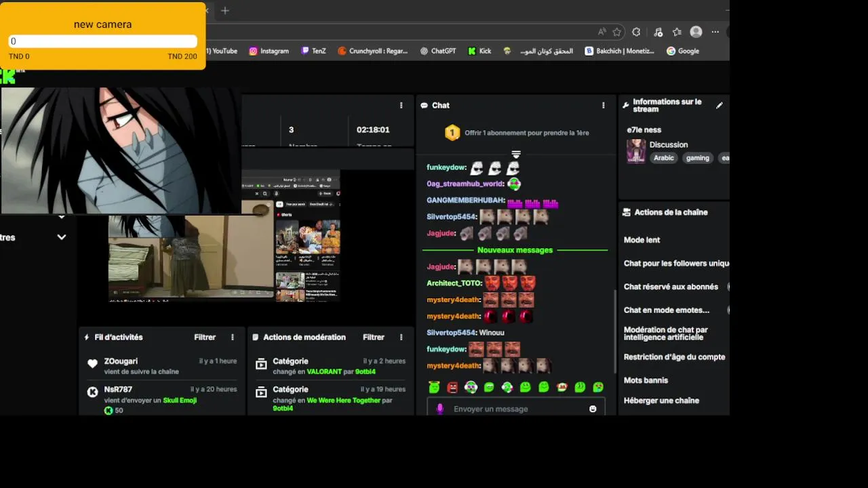Open the Instagram bookmark
This screenshot has width=868, height=488.
269,51
